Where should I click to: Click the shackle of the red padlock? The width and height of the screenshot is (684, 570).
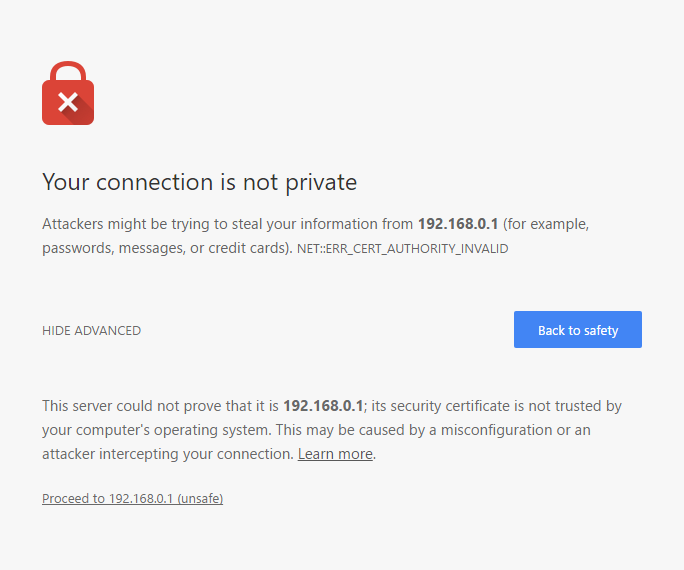(68, 70)
